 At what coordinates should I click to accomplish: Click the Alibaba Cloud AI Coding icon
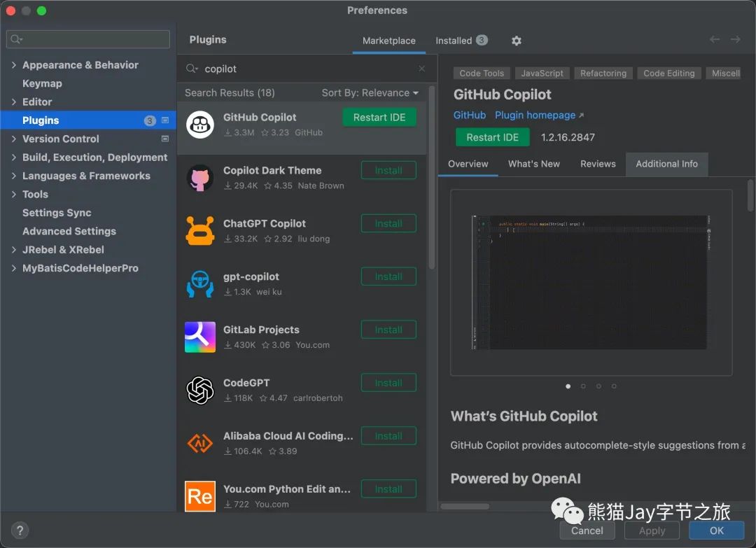(x=199, y=443)
